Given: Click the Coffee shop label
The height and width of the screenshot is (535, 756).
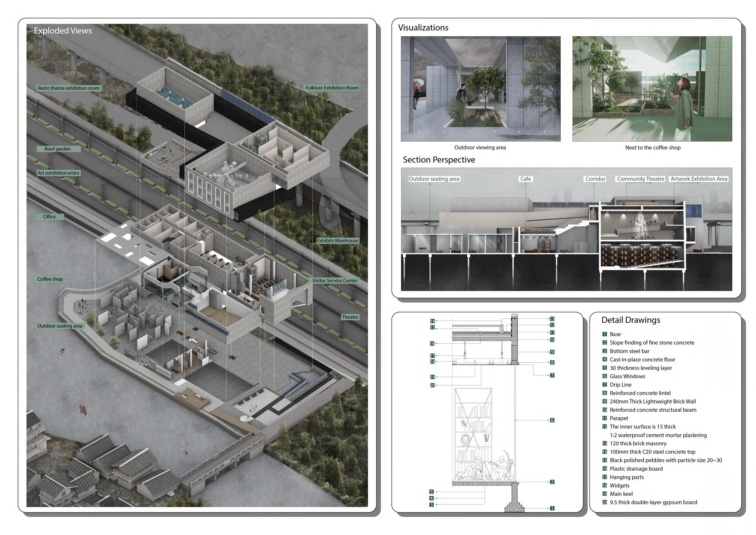Looking at the screenshot, I should (x=50, y=279).
